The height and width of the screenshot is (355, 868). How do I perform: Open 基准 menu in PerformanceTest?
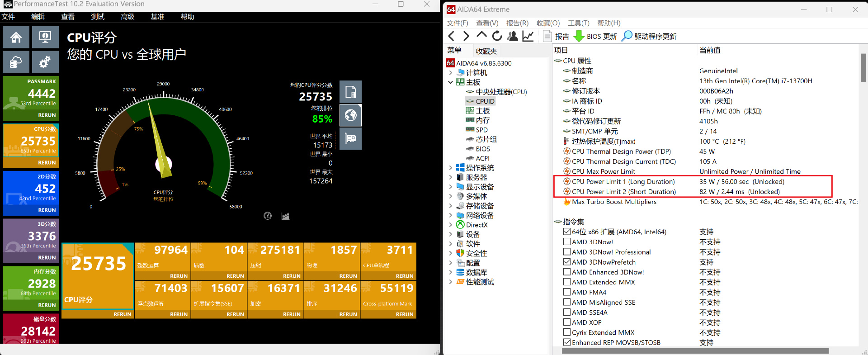(x=157, y=17)
